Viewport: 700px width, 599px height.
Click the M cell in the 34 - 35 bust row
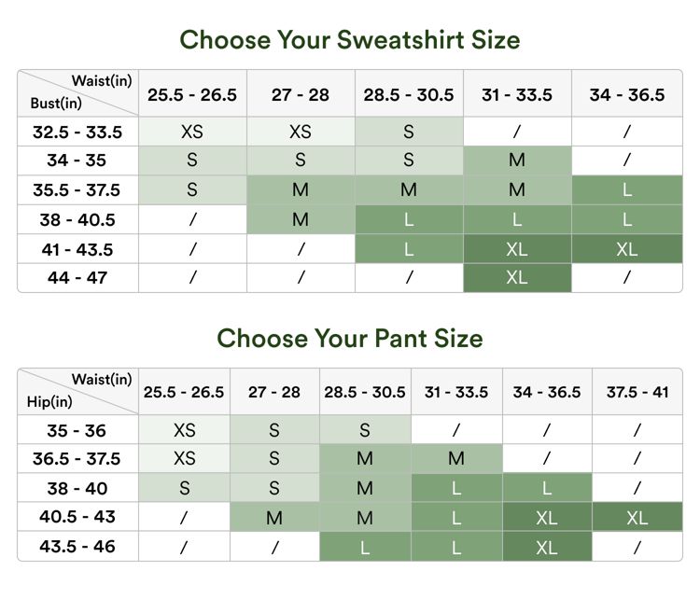(517, 160)
